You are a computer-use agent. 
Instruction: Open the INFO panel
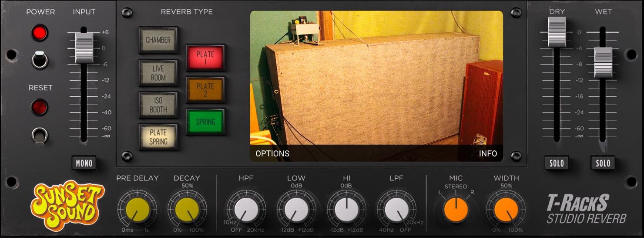point(488,153)
